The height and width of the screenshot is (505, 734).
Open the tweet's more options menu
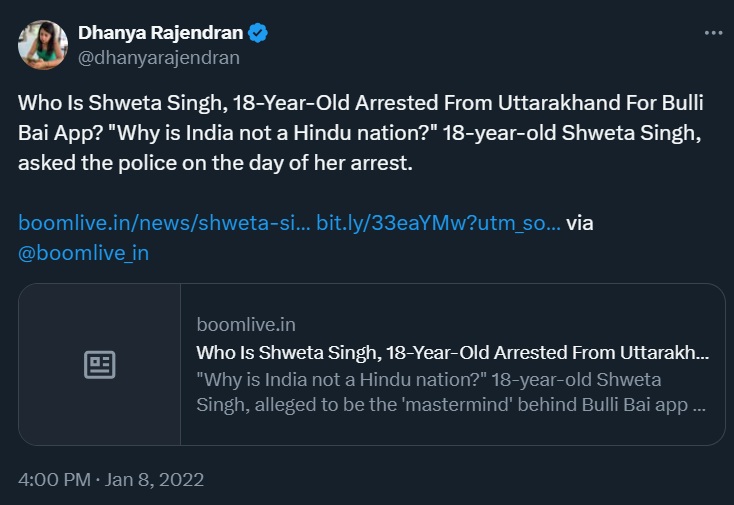(712, 33)
